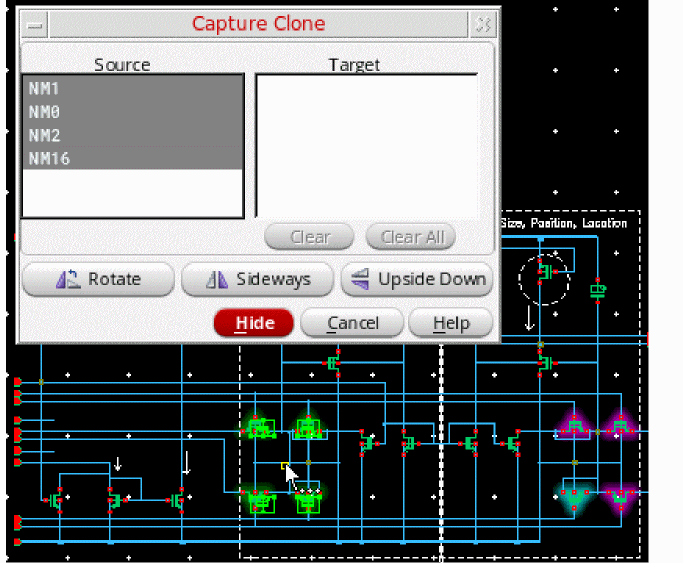Image resolution: width=683 pixels, height=563 pixels.
Task: Click the Rotate button
Action: click(96, 280)
